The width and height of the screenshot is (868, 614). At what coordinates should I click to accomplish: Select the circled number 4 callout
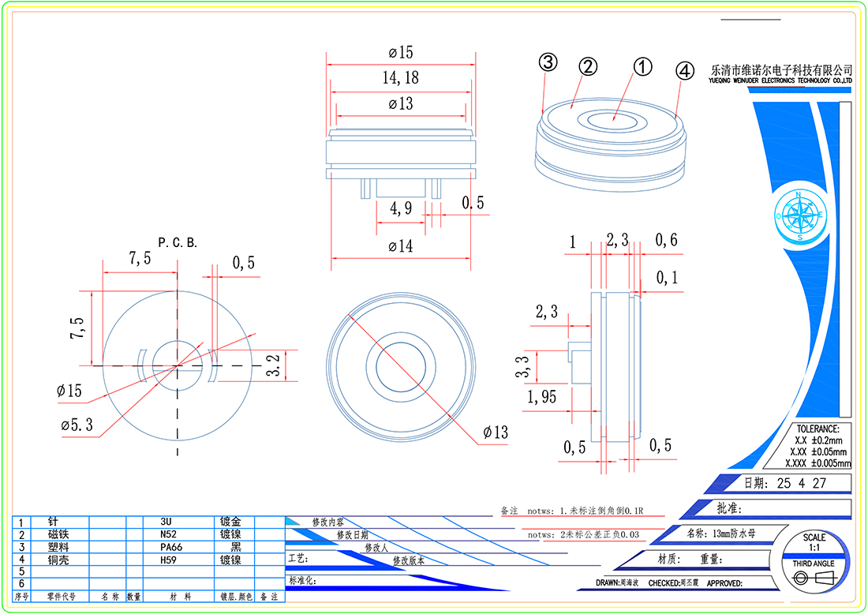(684, 70)
